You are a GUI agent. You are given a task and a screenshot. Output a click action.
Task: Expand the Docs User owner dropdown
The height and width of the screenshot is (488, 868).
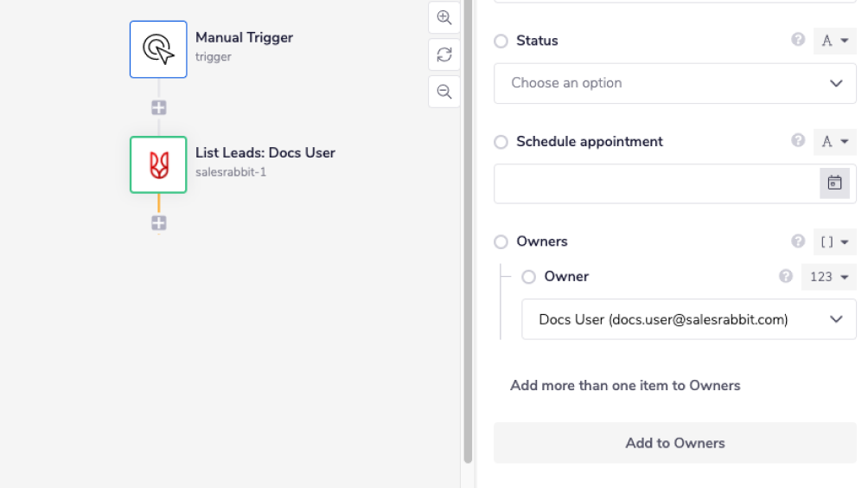688,319
